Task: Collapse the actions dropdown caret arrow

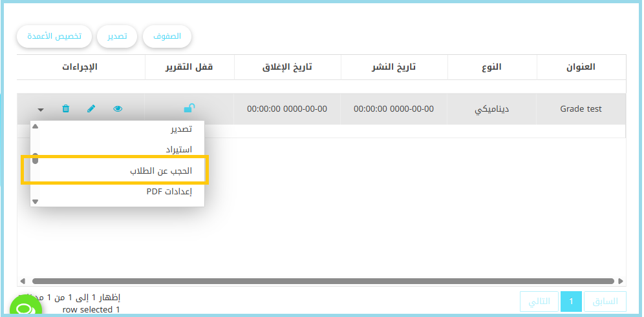Action: click(41, 110)
